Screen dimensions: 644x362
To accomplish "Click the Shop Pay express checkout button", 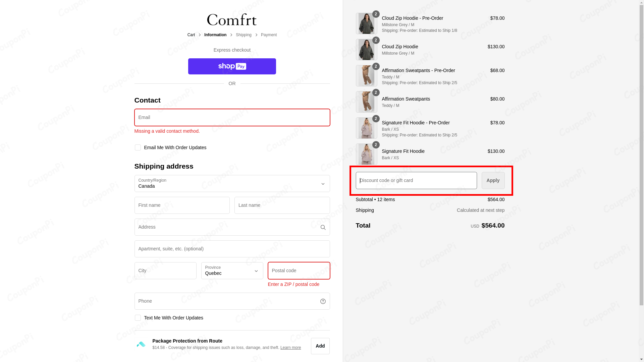I will (232, 66).
